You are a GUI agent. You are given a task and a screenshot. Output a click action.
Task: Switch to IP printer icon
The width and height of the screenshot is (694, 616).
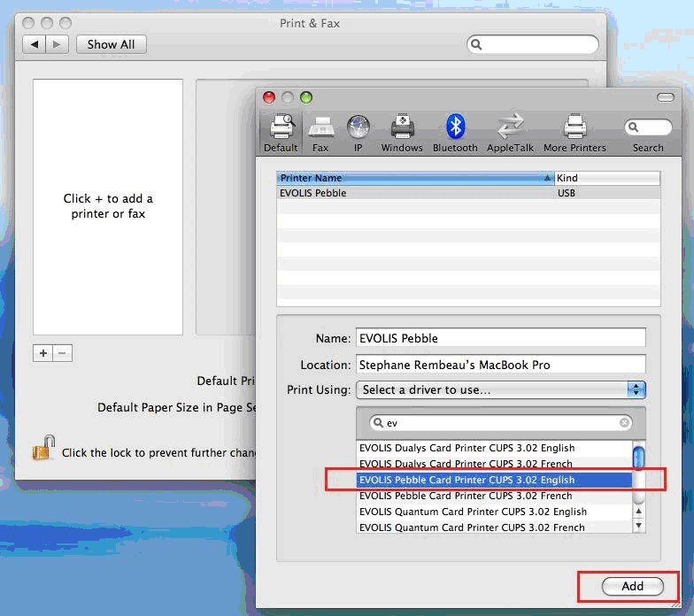(x=358, y=133)
